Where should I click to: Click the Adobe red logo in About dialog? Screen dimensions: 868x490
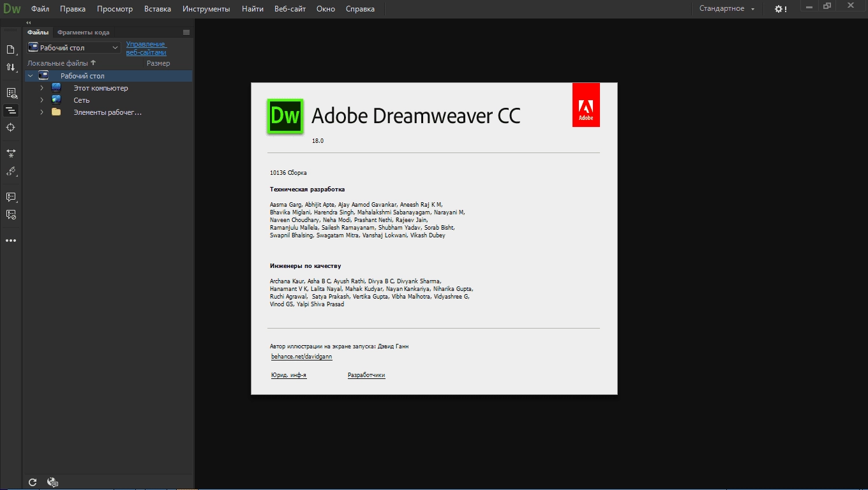pos(586,105)
